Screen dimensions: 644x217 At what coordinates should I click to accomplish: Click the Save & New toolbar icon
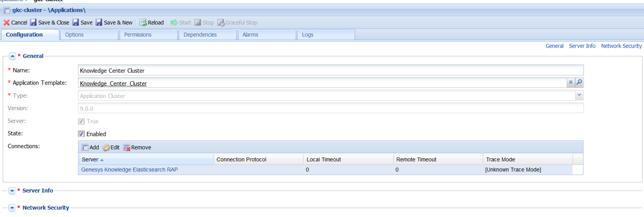[x=99, y=23]
